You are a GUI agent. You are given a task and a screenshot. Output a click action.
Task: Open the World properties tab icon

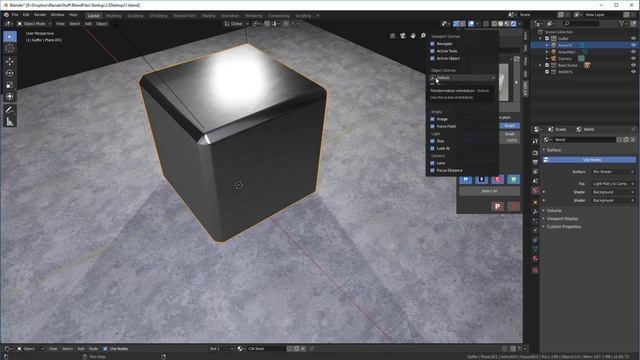535,191
